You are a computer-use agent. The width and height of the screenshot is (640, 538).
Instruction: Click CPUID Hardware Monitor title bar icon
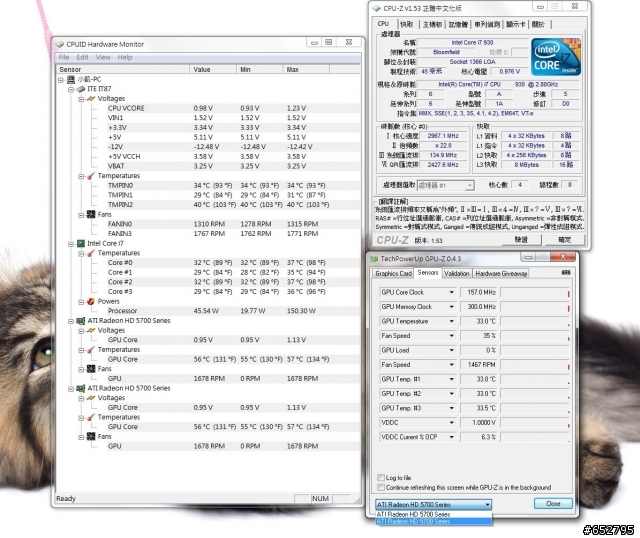click(60, 44)
